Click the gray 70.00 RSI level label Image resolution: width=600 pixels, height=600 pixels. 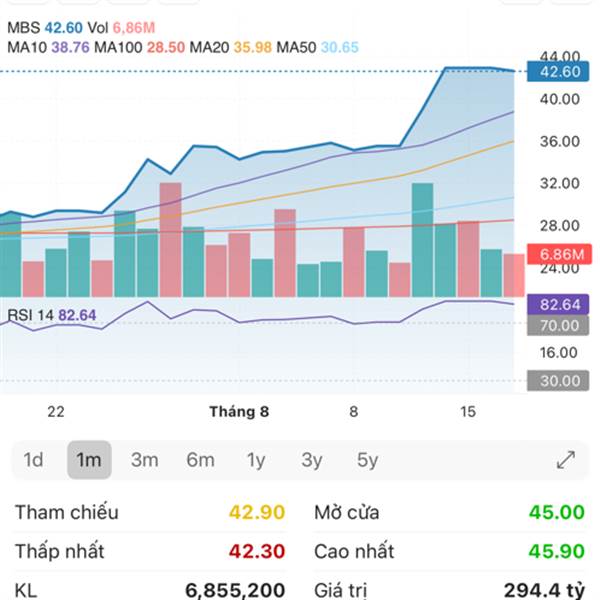tap(558, 326)
